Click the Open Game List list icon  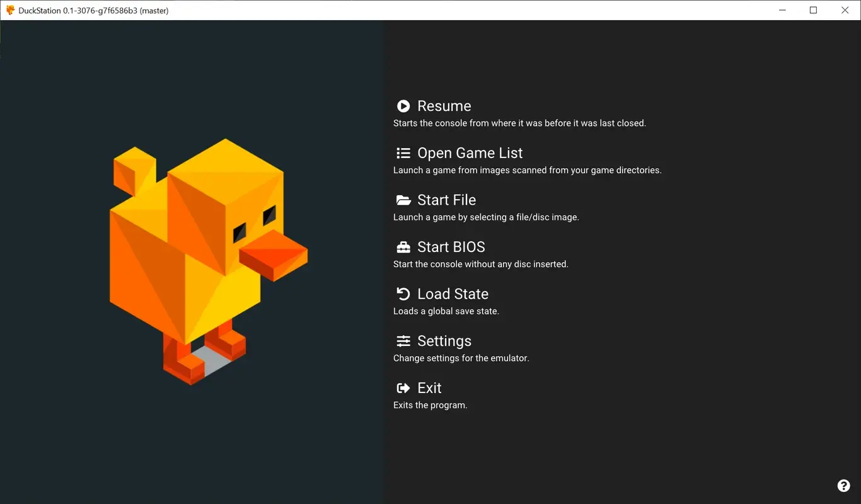coord(403,152)
